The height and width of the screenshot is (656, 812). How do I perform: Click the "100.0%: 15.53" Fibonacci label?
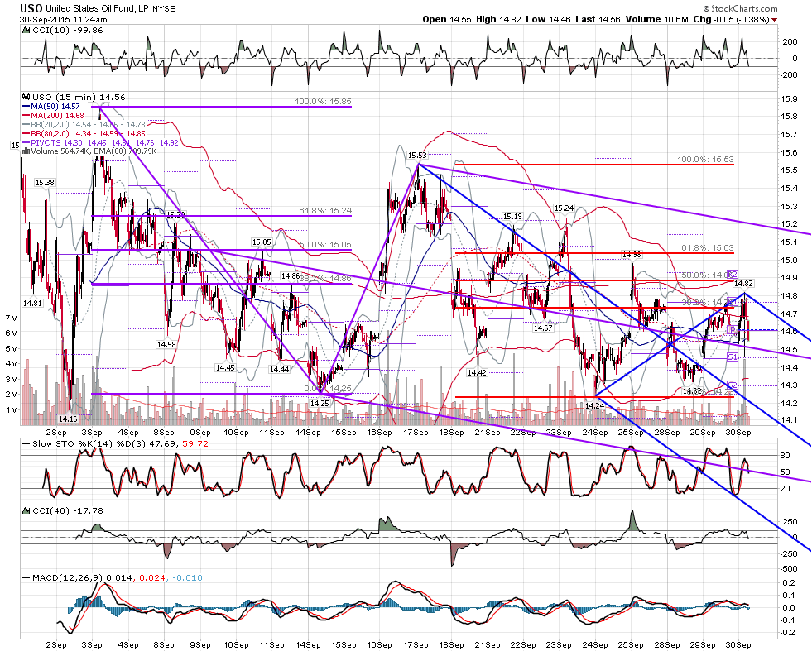(705, 160)
